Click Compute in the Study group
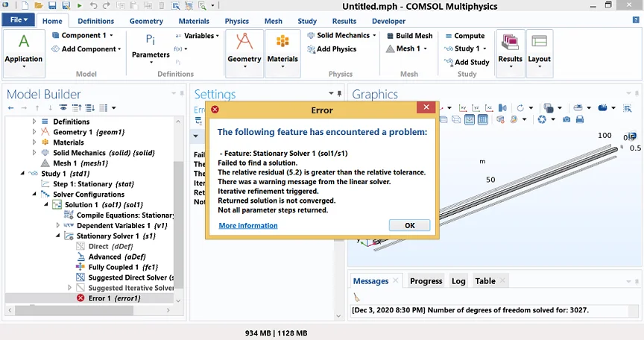The image size is (644, 340). [x=464, y=36]
